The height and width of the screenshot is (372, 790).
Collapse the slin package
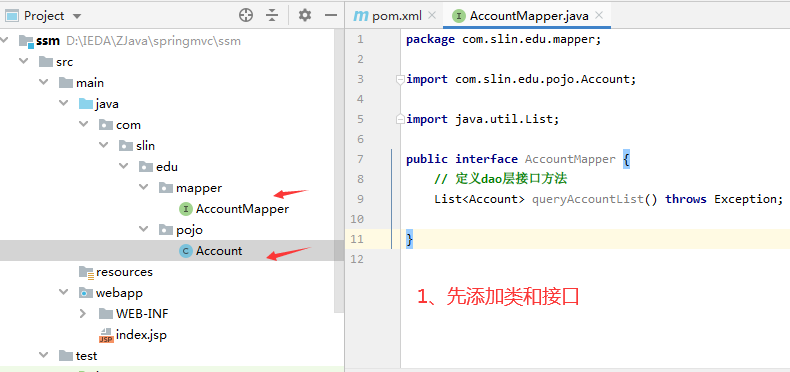[x=104, y=145]
